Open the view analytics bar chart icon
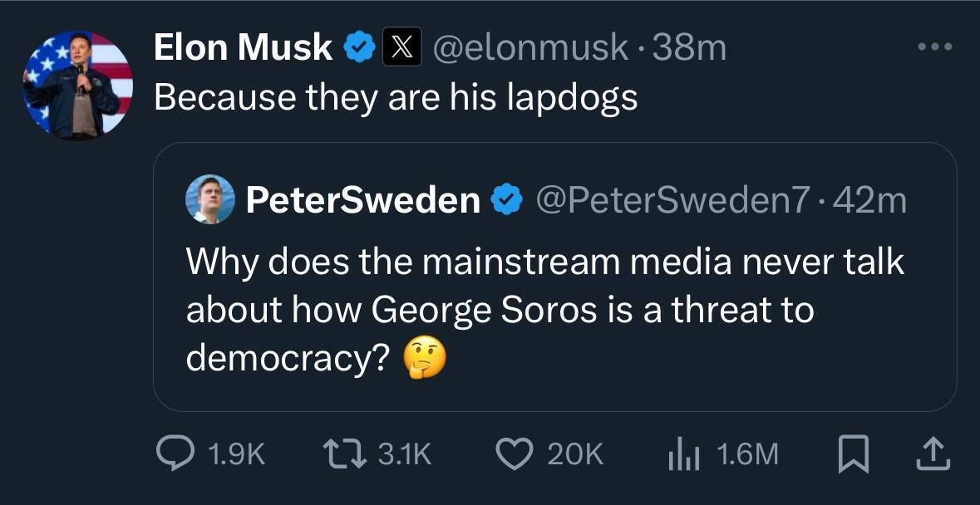 tap(682, 453)
